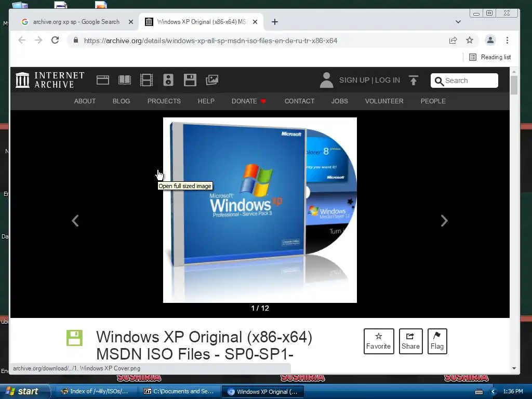
Task: Open the VOLUNTEER menu item
Action: point(384,101)
